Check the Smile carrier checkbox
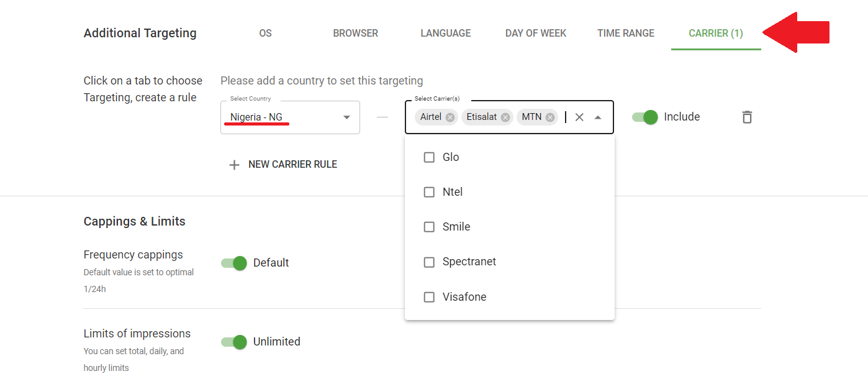The image size is (868, 384). pyautogui.click(x=429, y=227)
